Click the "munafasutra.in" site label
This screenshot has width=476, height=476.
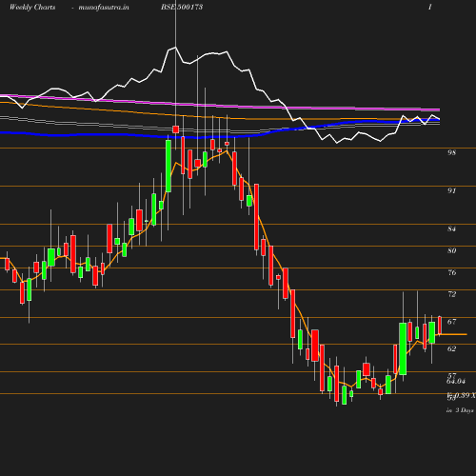[x=104, y=7]
